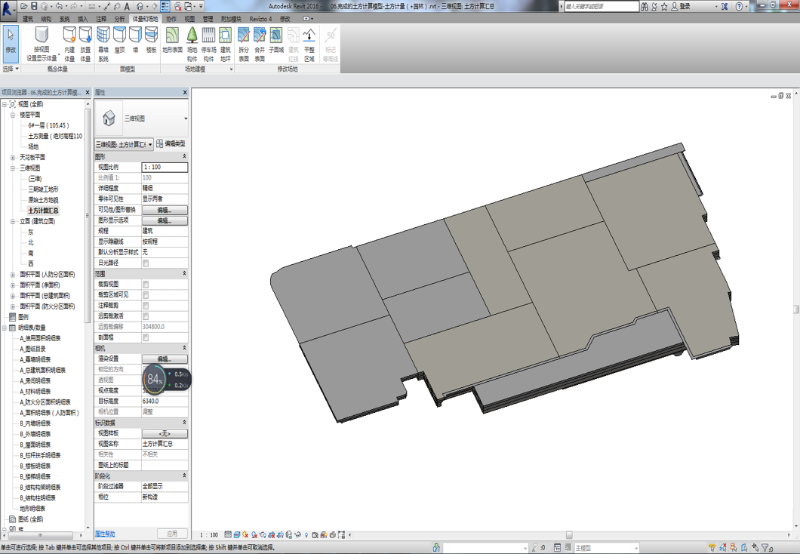The image size is (800, 554).
Task: Toggle the 裁剪区域可见 checkbox
Action: click(x=146, y=295)
